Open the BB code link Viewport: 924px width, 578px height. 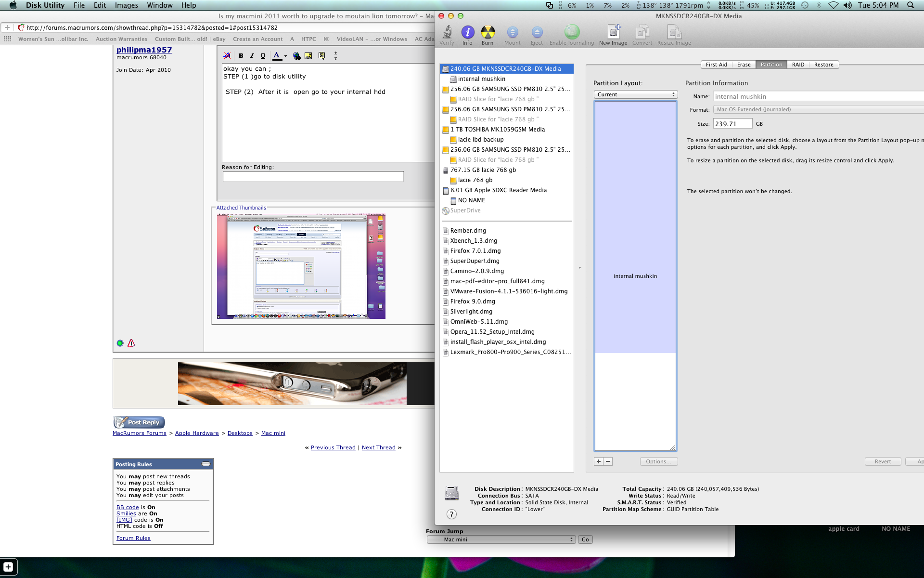(x=128, y=507)
